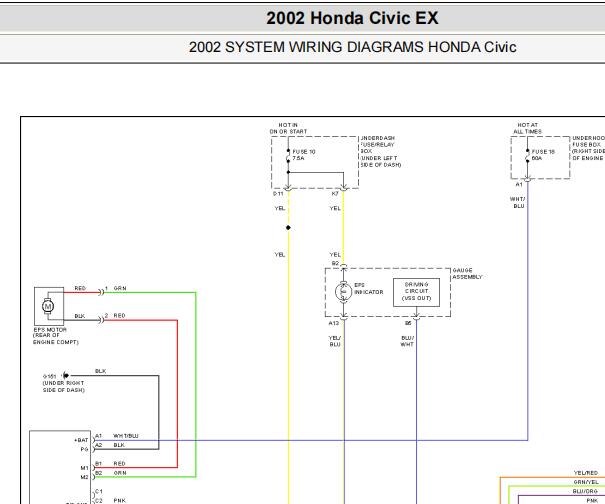The height and width of the screenshot is (504, 605).
Task: Click the "A12" connector pin label
Action: [334, 323]
